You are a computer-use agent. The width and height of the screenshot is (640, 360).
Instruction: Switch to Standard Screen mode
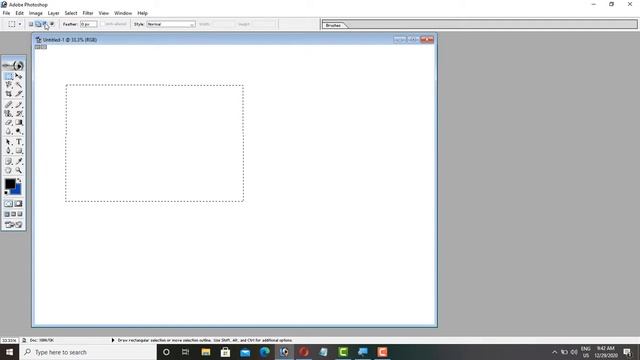pos(7,214)
